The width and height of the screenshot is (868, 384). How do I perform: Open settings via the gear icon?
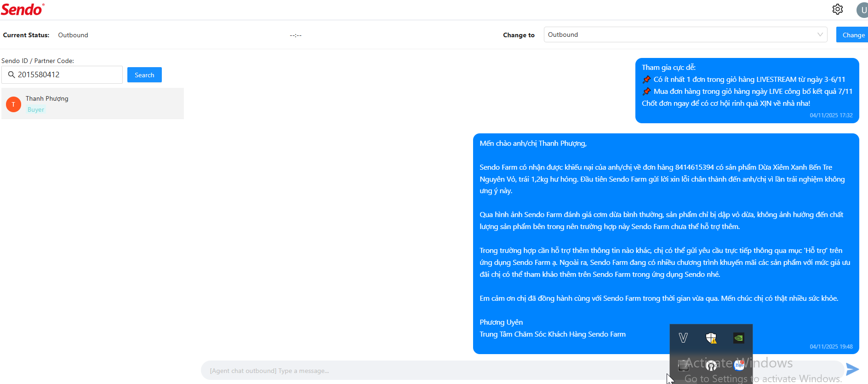(x=837, y=9)
